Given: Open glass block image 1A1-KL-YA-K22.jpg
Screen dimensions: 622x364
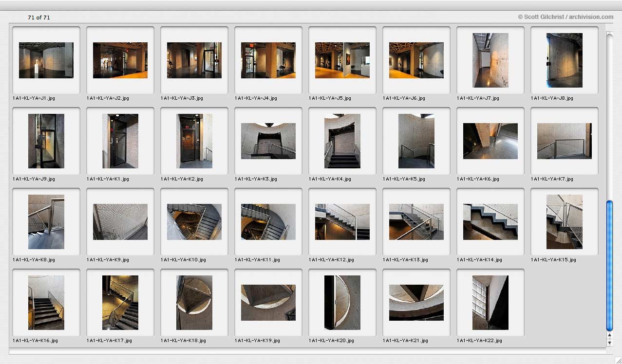Looking at the screenshot, I should tap(490, 303).
